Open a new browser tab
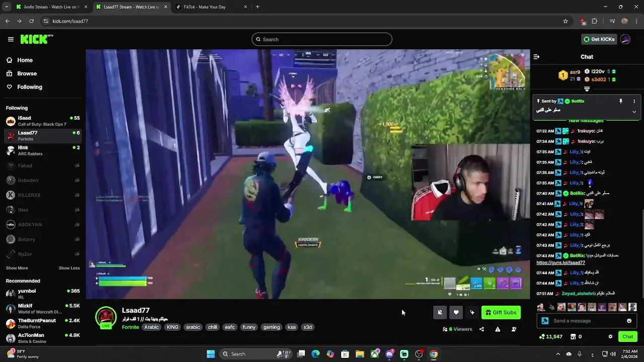 258,7
